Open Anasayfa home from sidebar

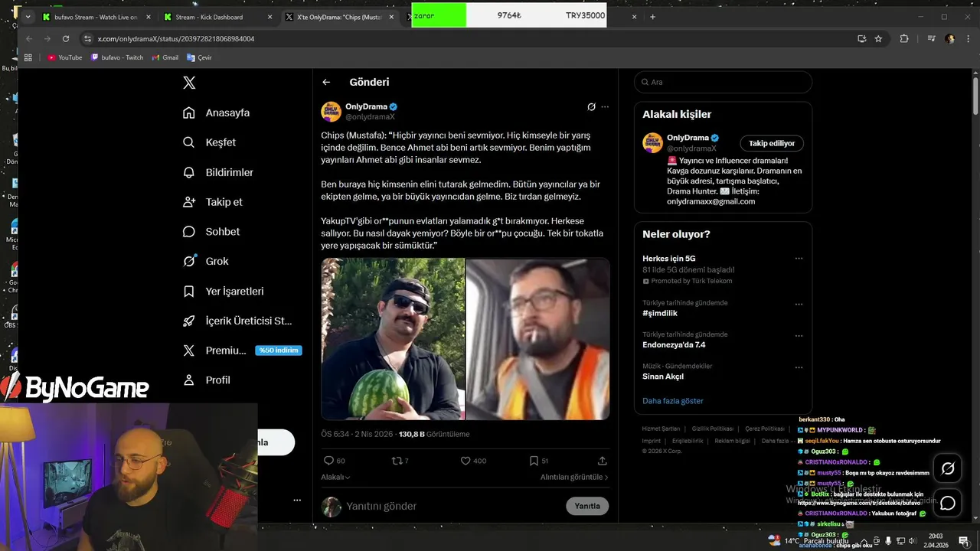pos(217,112)
